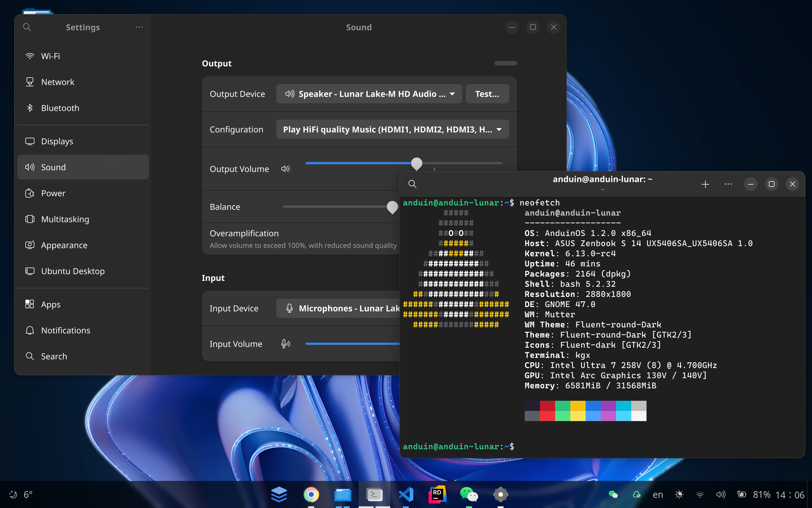Open WeChat from taskbar
Screen dimensions: 812x508
[469, 494]
